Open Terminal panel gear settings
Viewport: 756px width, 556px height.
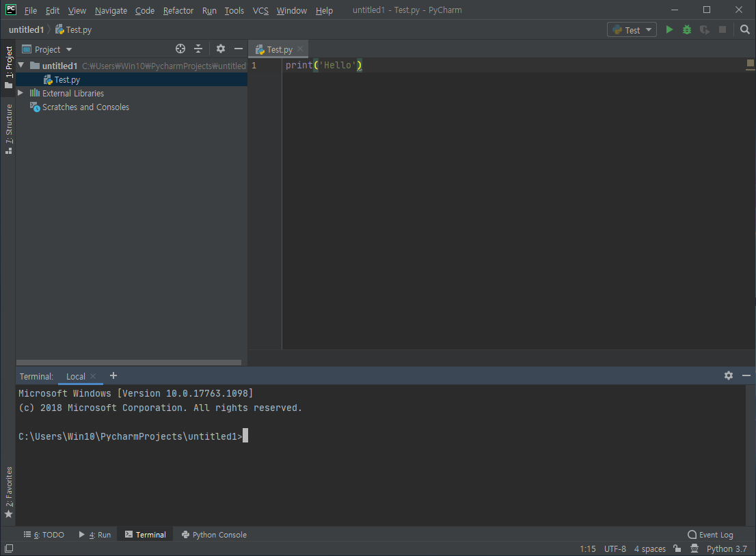729,375
